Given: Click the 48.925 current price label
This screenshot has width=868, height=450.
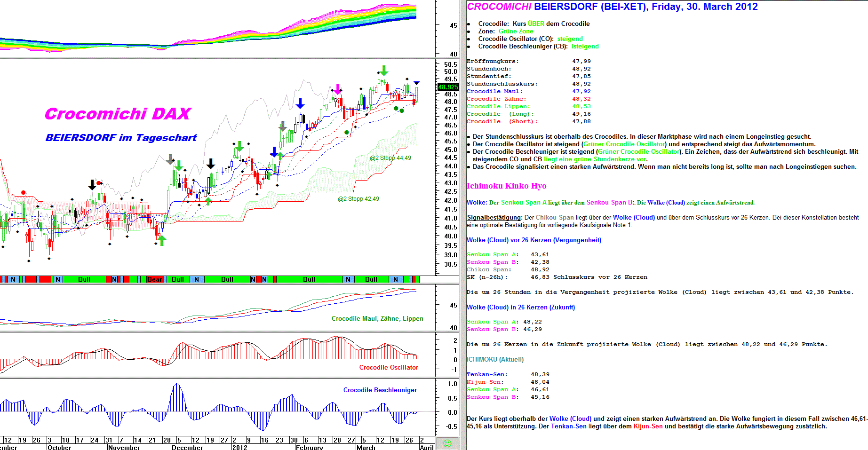Looking at the screenshot, I should [448, 87].
